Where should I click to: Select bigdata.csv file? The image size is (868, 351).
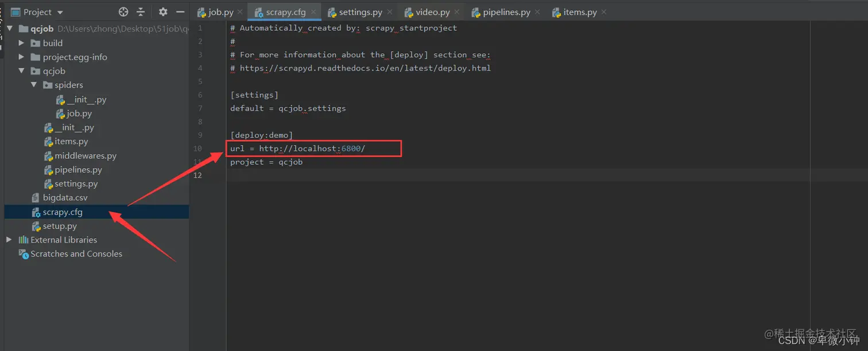coord(65,197)
